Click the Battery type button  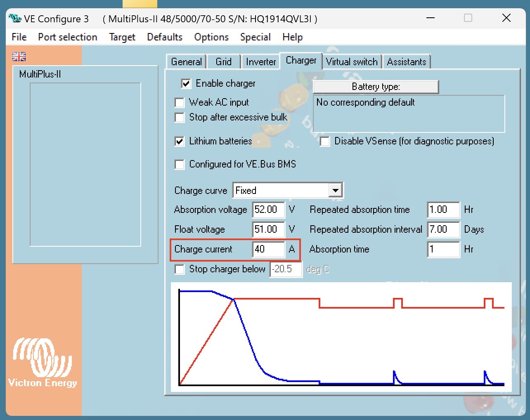(x=376, y=87)
